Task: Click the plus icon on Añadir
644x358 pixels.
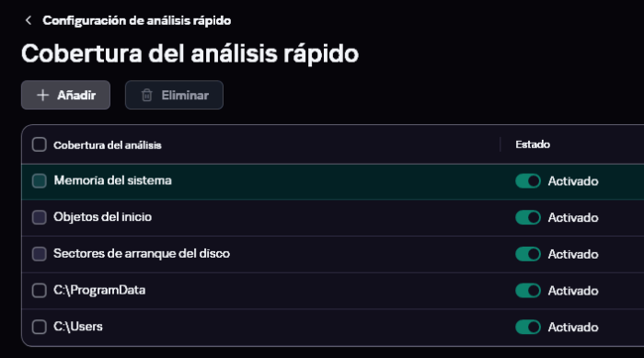Action: (42, 96)
